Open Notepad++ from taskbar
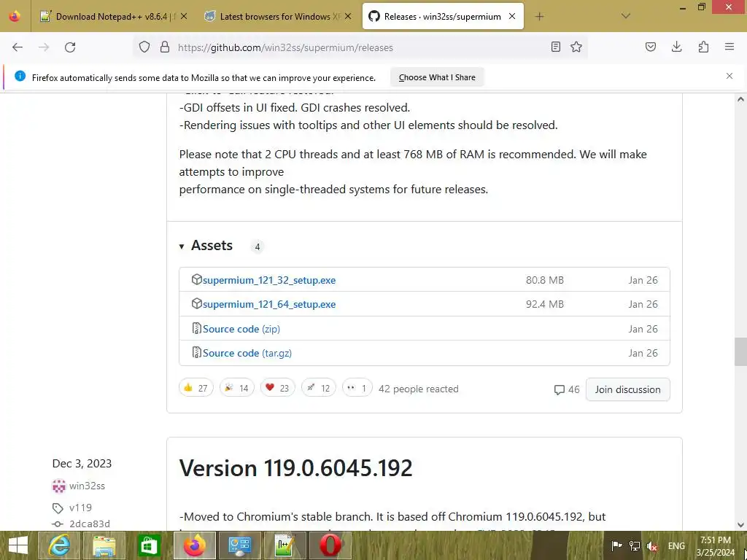Viewport: 747px width, 560px height. pyautogui.click(x=285, y=545)
